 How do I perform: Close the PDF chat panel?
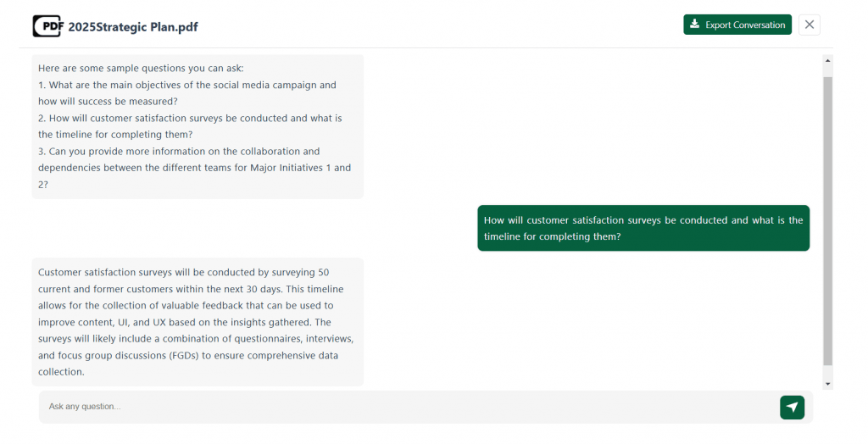tap(810, 25)
